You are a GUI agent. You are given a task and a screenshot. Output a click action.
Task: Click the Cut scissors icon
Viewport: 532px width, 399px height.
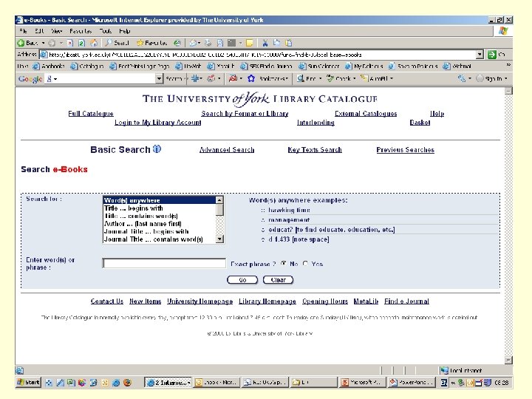(x=265, y=43)
